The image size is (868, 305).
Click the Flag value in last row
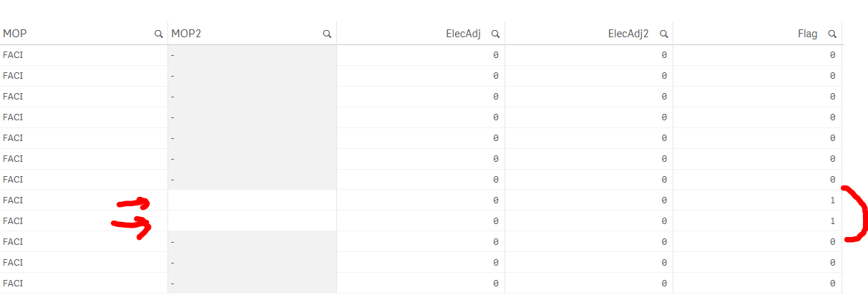[832, 284]
